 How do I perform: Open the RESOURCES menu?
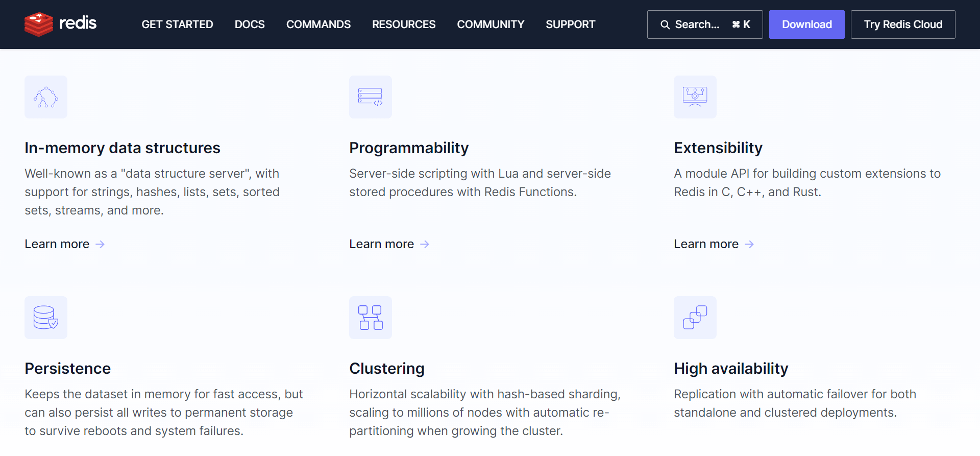point(404,25)
